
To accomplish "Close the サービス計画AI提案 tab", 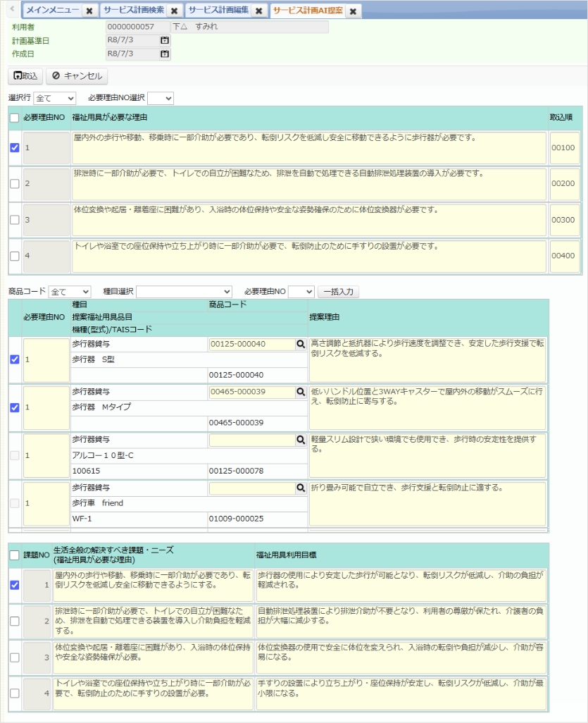I will click(x=353, y=11).
